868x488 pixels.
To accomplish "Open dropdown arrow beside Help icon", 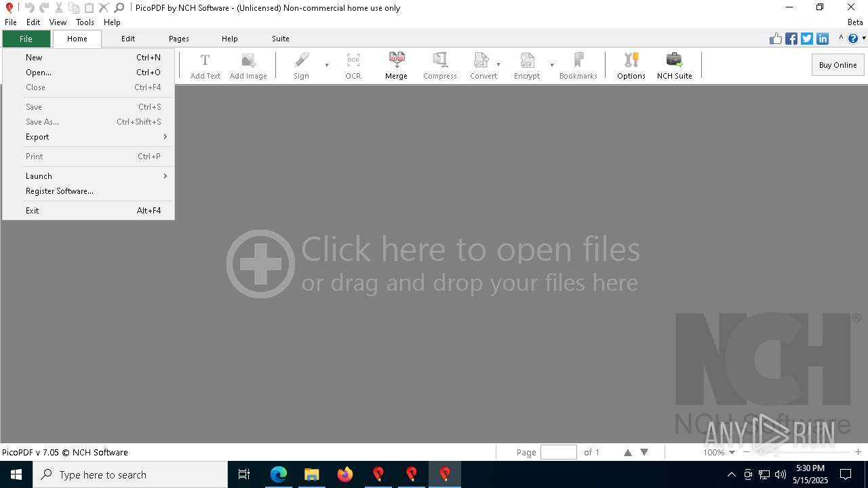I will (x=863, y=39).
